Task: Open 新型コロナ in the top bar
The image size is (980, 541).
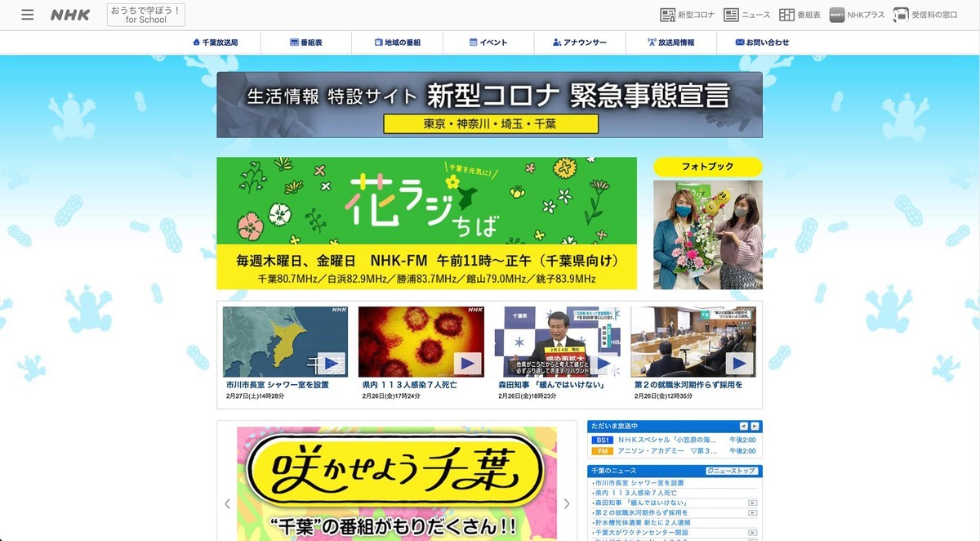Action: coord(687,15)
